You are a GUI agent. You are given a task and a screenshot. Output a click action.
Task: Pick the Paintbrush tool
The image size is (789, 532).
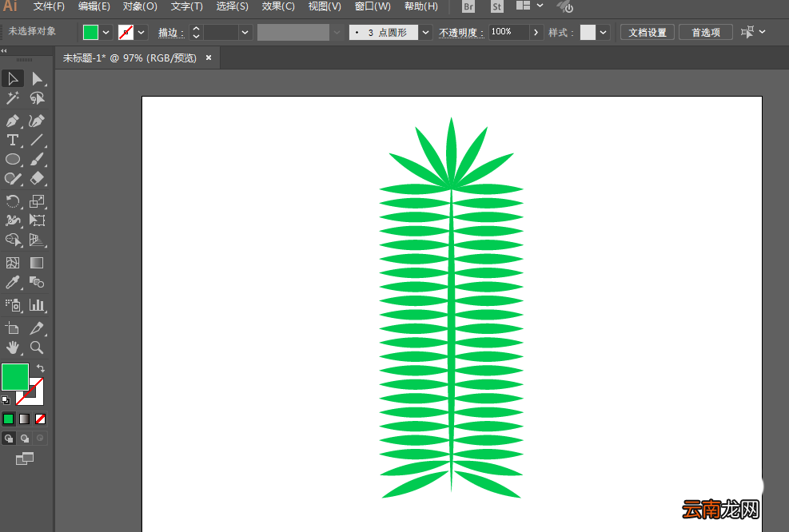click(x=37, y=160)
